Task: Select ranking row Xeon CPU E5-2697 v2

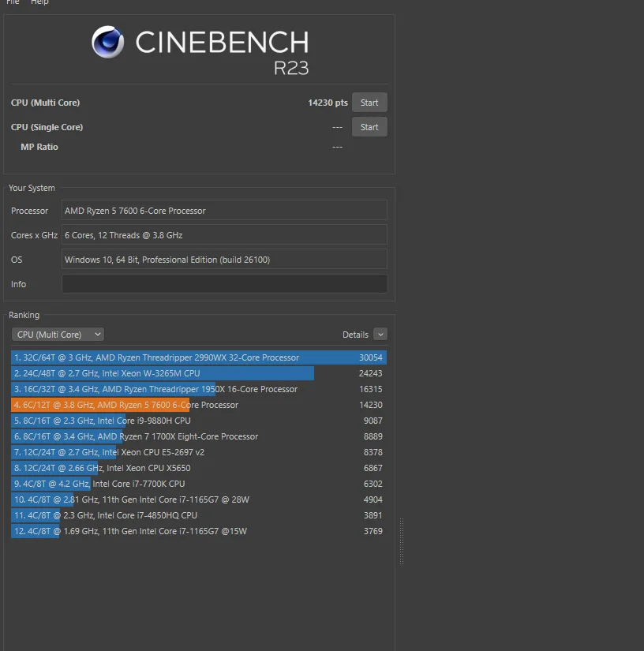Action: (x=198, y=452)
